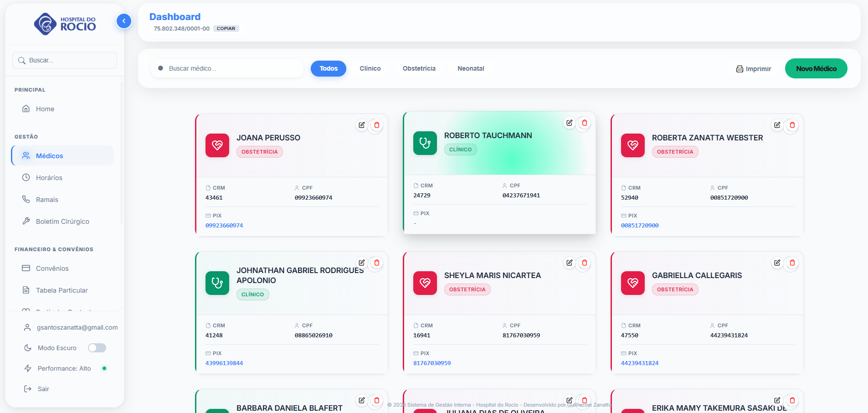Click edit icon on Roberta Zanatta Webster card

[x=777, y=125]
